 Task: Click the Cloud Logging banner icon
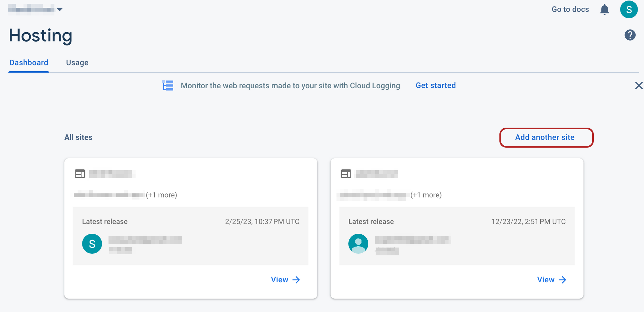coord(168,85)
